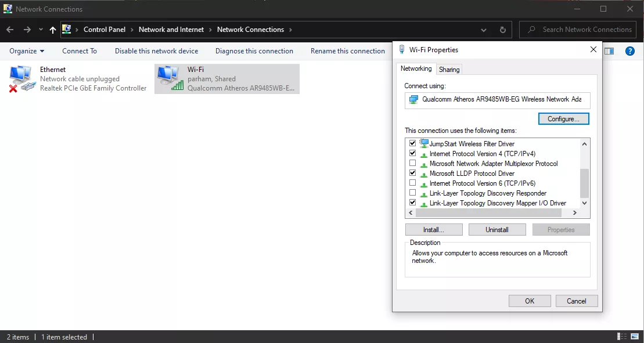Click the Properties button in dialog
The image size is (644, 343).
(561, 230)
